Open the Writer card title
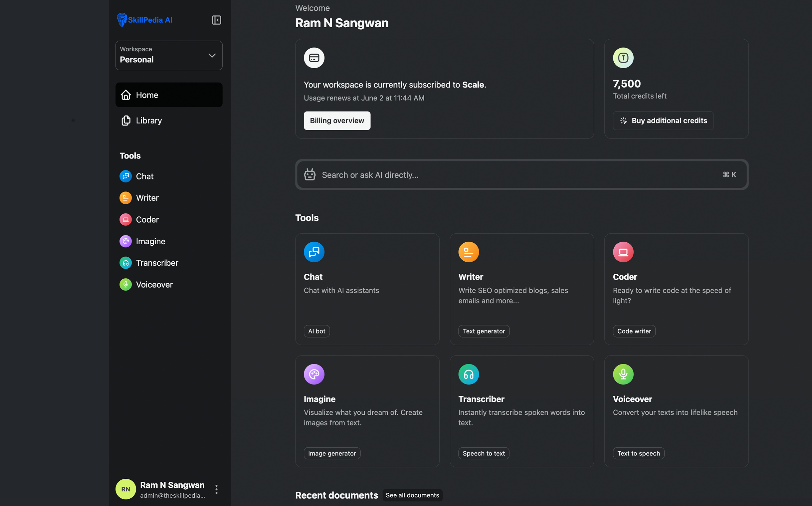Image resolution: width=812 pixels, height=506 pixels. tap(471, 277)
